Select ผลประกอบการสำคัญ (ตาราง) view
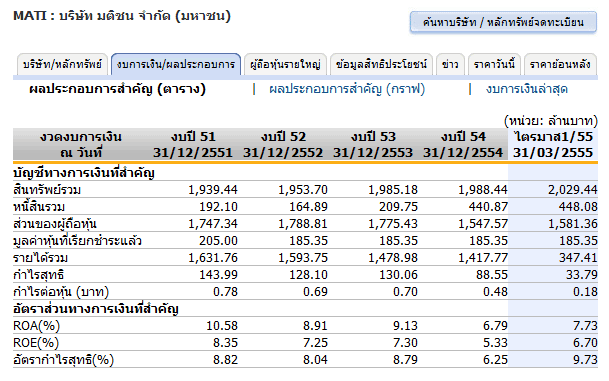 [x=117, y=89]
